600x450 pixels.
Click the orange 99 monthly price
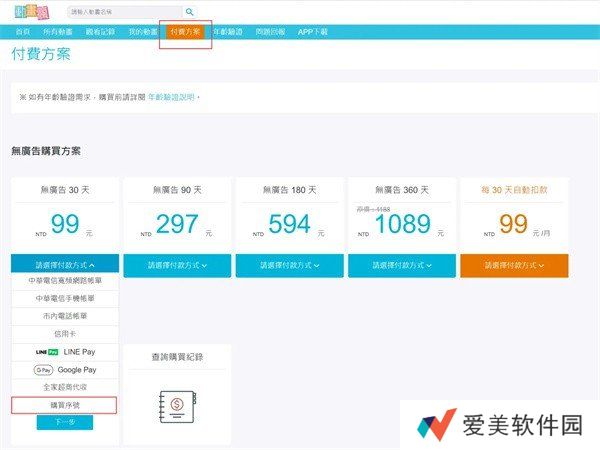point(514,224)
